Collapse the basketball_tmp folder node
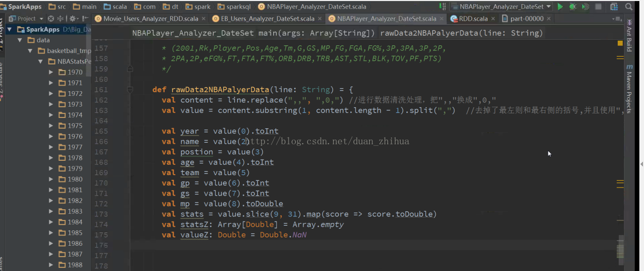Image resolution: width=644 pixels, height=271 pixels. coord(30,51)
